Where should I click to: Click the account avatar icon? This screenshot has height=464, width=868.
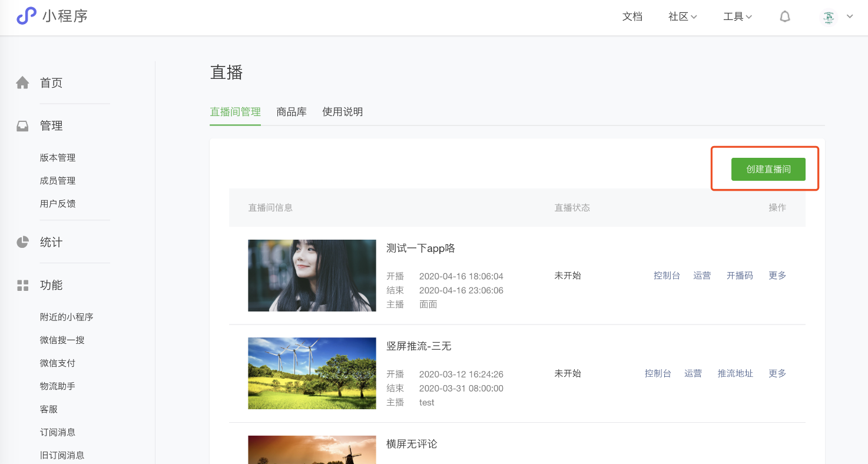pyautogui.click(x=829, y=17)
